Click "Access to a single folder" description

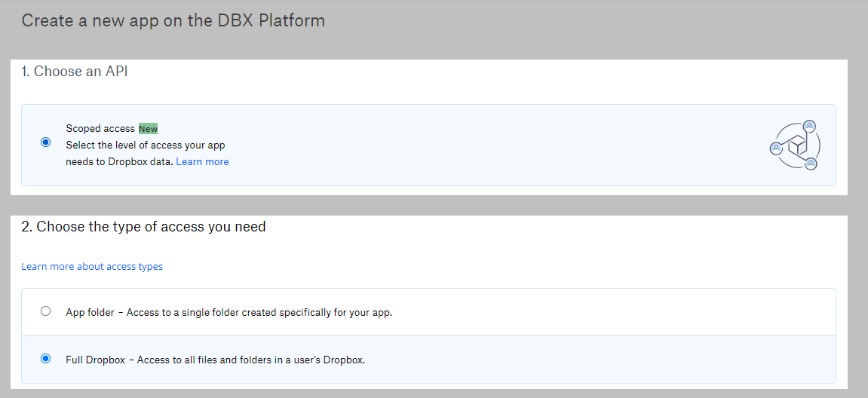pyautogui.click(x=259, y=312)
